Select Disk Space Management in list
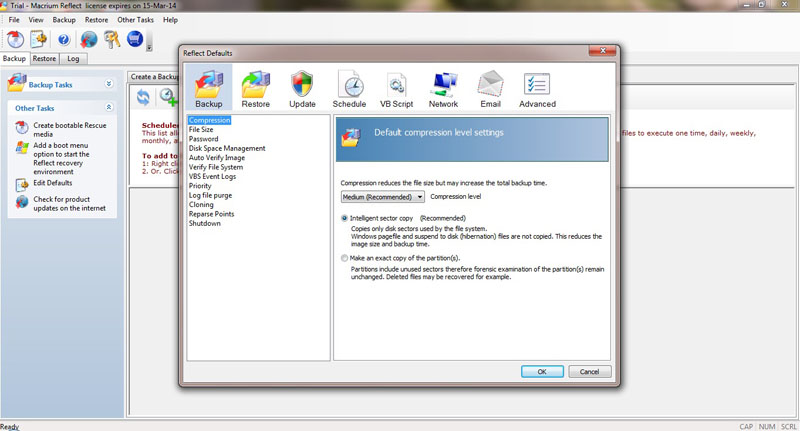 click(x=227, y=148)
